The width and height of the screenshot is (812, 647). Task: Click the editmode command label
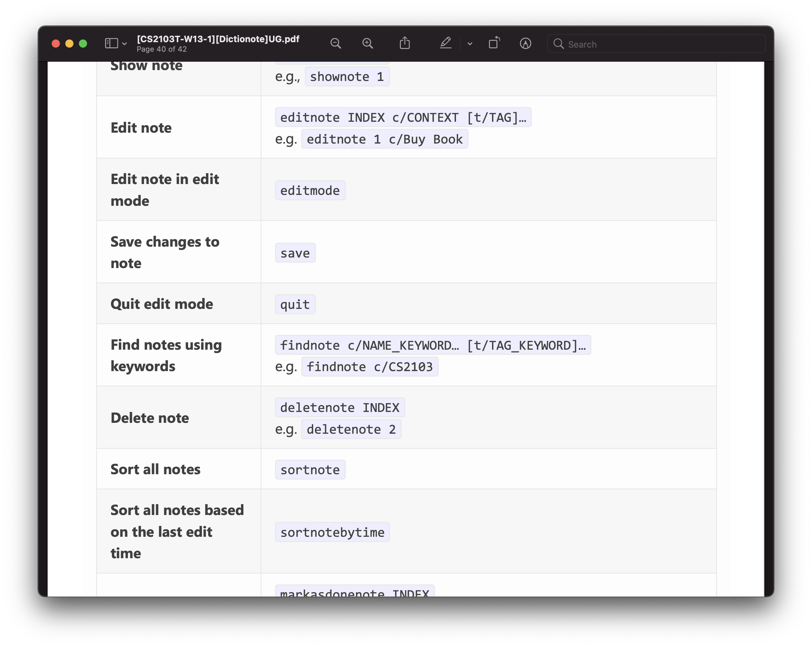point(309,190)
